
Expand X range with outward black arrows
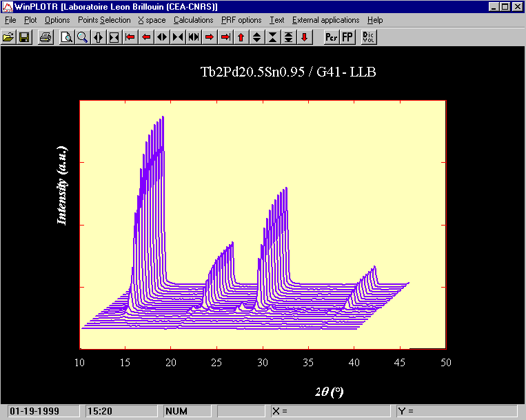[162, 37]
